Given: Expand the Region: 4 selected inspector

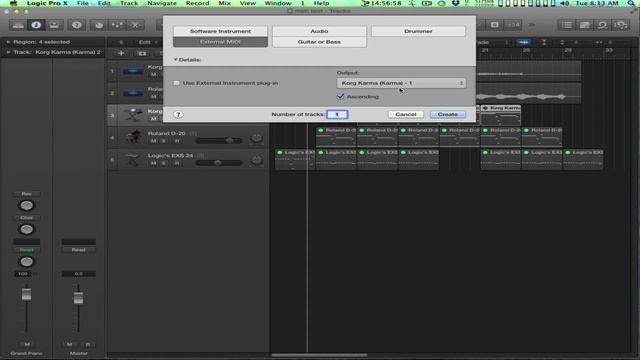Looking at the screenshot, I should [x=8, y=42].
